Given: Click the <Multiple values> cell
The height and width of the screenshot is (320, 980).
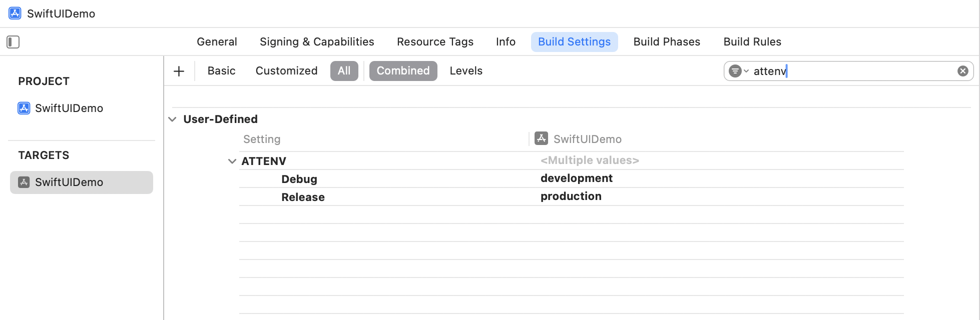Looking at the screenshot, I should (x=590, y=160).
